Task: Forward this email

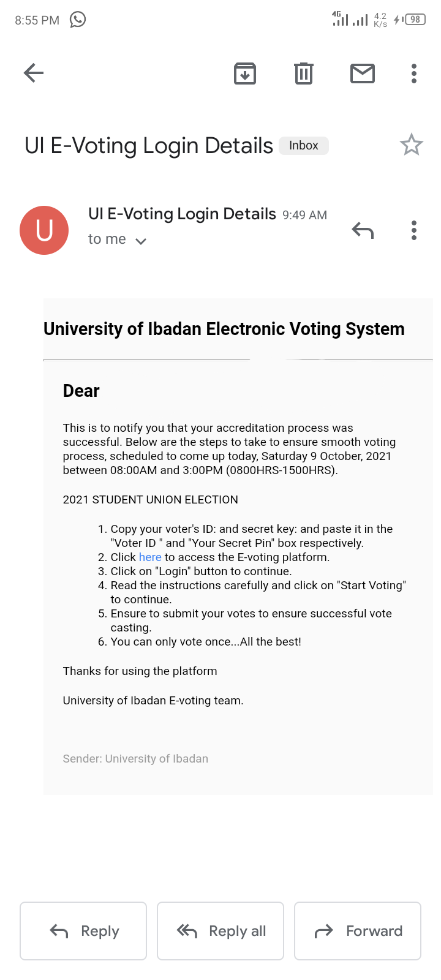Action: [358, 931]
